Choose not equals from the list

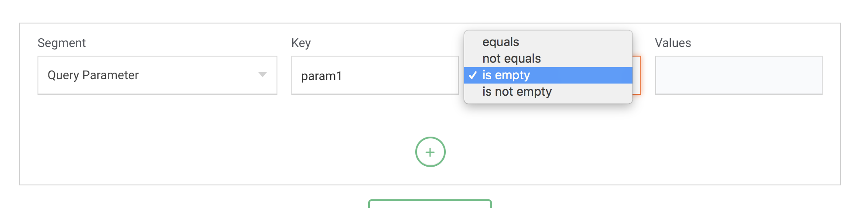(511, 59)
